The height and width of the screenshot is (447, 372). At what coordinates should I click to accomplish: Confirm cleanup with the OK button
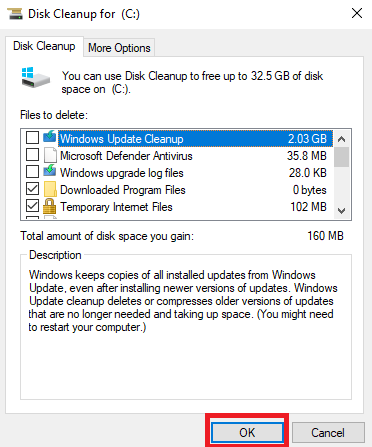click(x=247, y=432)
